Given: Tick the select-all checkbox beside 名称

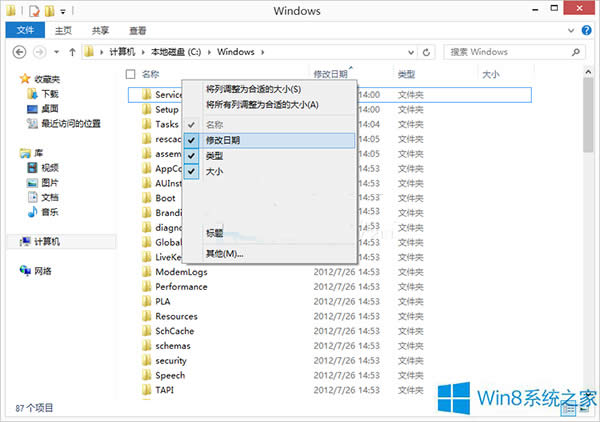Looking at the screenshot, I should click(131, 74).
